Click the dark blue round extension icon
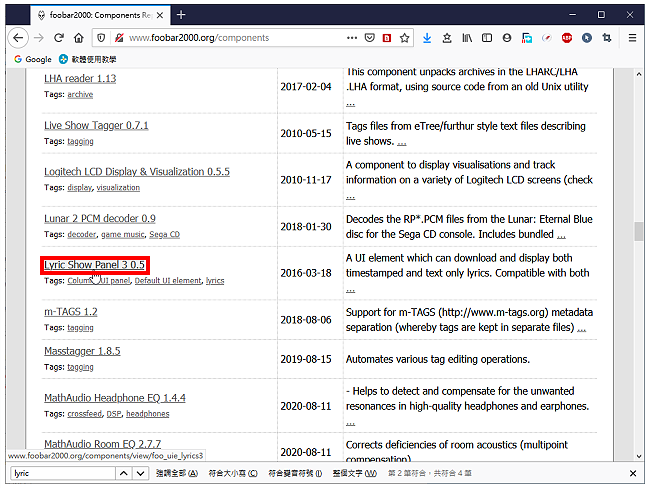The height and width of the screenshot is (488, 658). 587,38
